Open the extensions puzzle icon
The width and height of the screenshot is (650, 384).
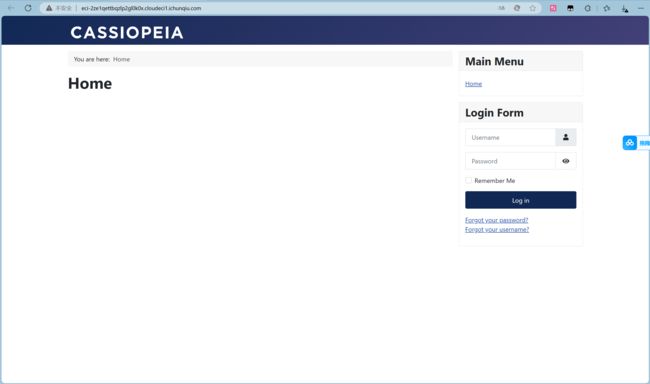588,8
